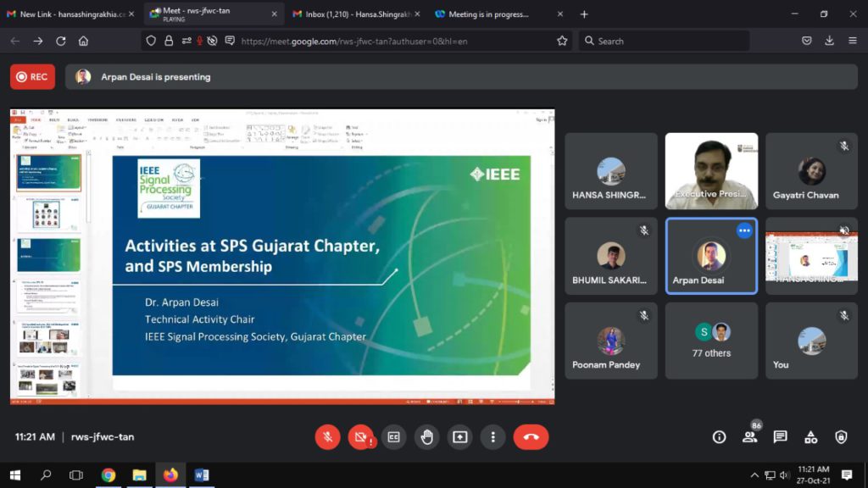This screenshot has height=488, width=868.
Task: Toggle closed captions button
Action: pos(393,437)
